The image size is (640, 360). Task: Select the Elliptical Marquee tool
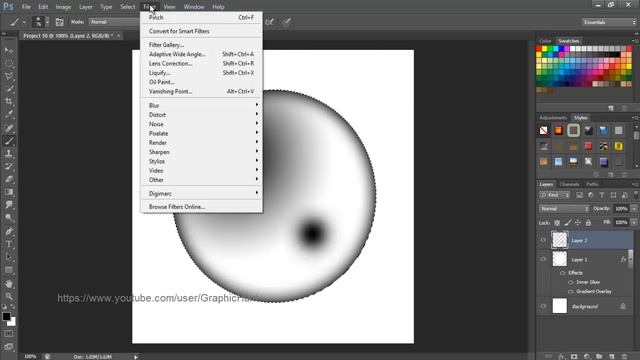click(x=9, y=63)
